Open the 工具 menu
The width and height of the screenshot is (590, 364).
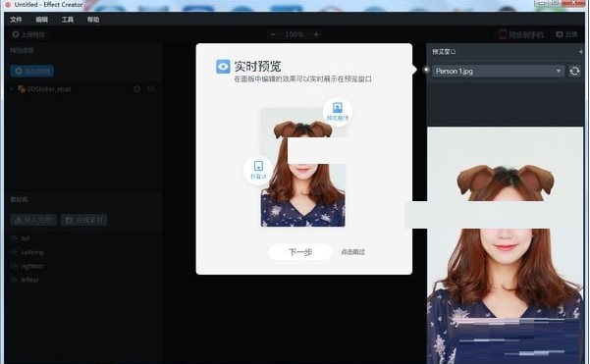[x=68, y=20]
